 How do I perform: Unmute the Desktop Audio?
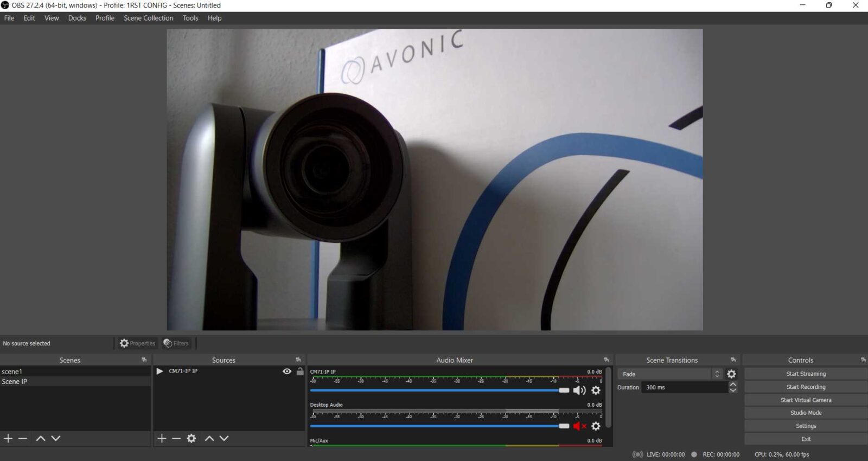579,426
